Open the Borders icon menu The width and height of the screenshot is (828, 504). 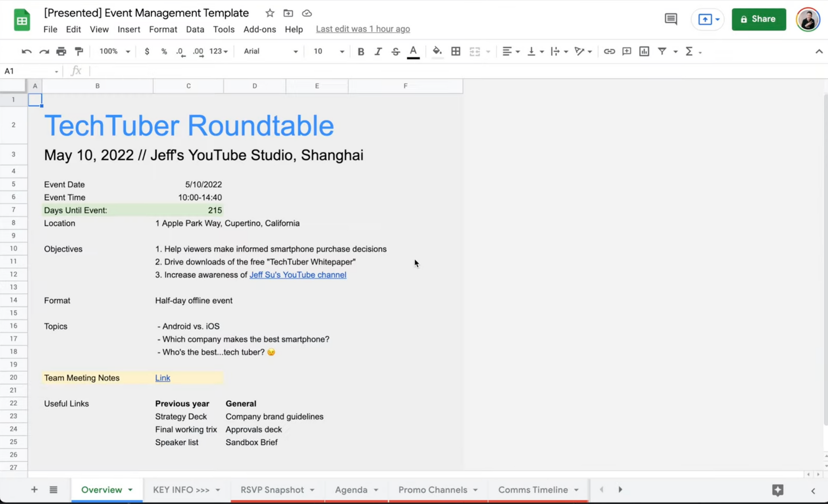point(456,51)
